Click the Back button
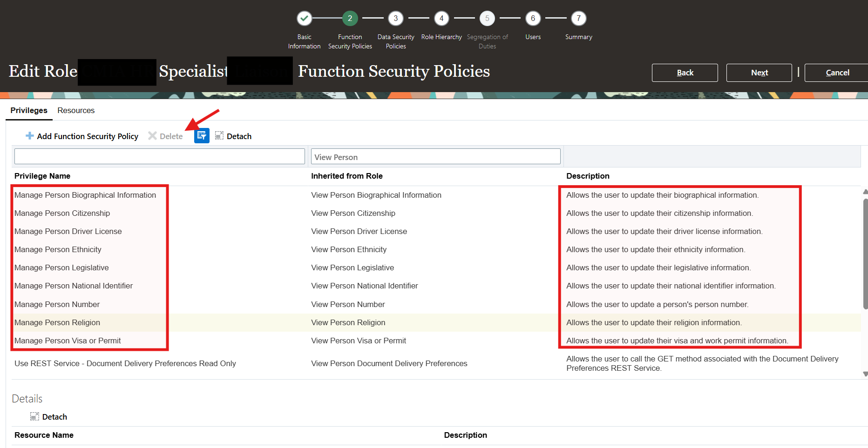 click(685, 73)
